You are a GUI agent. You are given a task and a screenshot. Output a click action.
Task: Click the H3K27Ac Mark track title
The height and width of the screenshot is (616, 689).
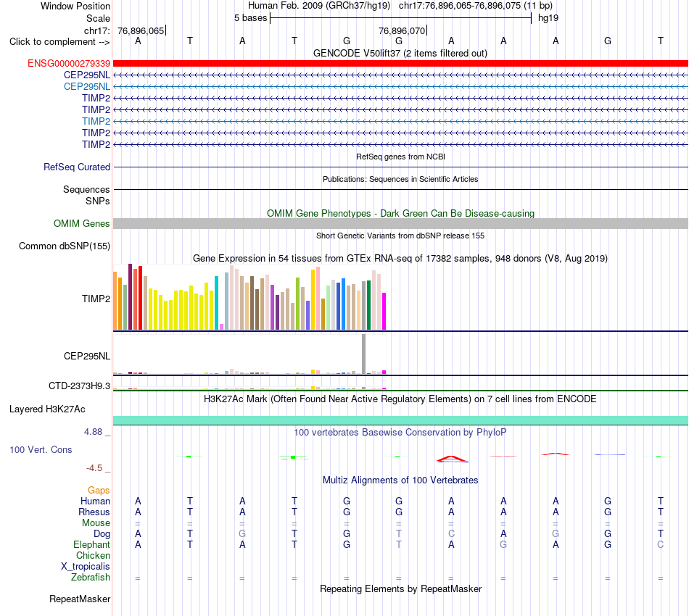[400, 399]
